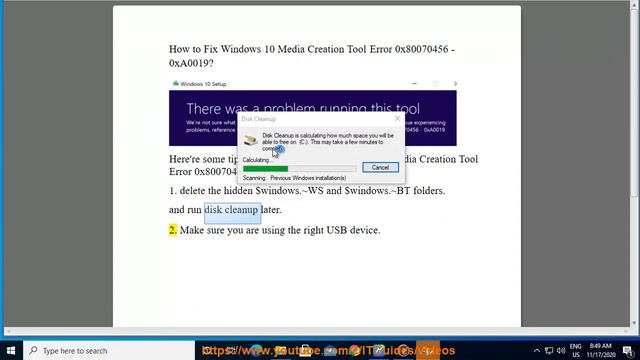Click the document heading 'How to Fix Windows 10 Media Creation Tool Error'
Viewport: 640px width, 360px height.
[x=312, y=56]
